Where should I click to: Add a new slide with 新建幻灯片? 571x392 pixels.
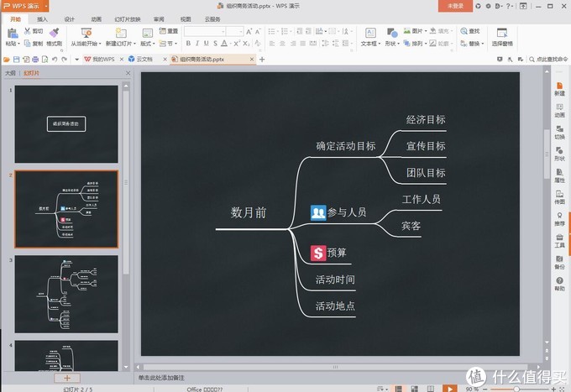click(121, 37)
